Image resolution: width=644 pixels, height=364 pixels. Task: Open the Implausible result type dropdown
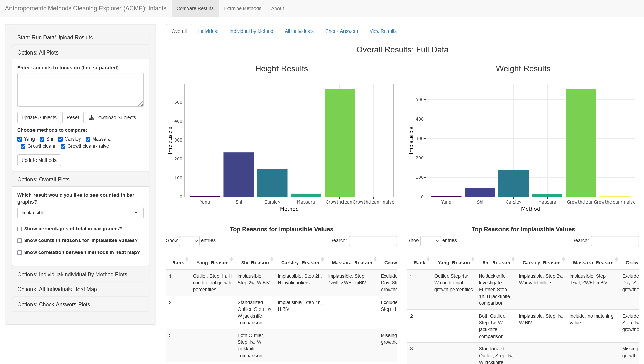click(x=81, y=213)
